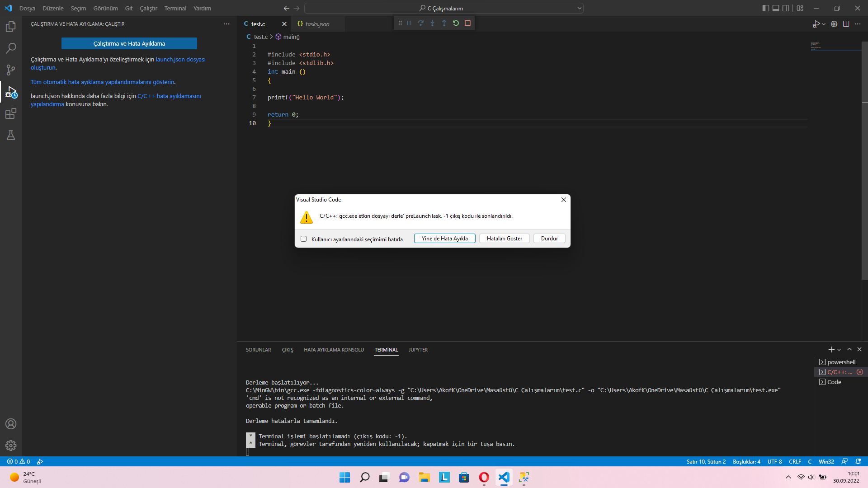Expand the new terminal profile dropdown arrow
The image size is (868, 488).
tap(839, 350)
